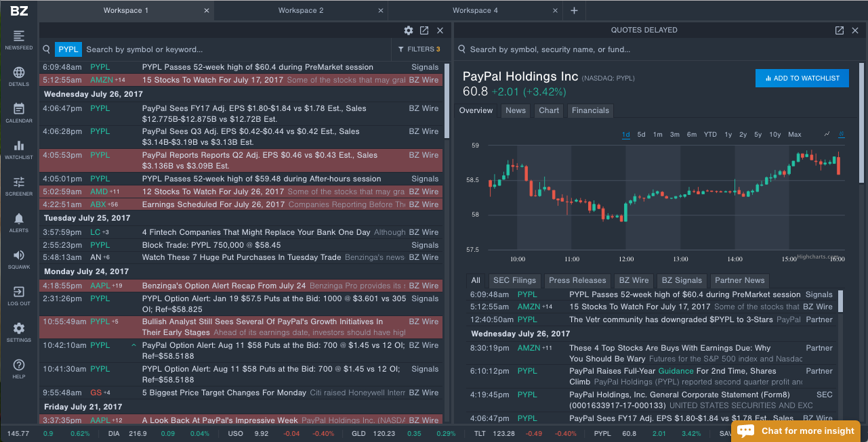This screenshot has height=442, width=868.
Task: Click the newsfeed vertical scrollbar
Action: (x=447, y=102)
